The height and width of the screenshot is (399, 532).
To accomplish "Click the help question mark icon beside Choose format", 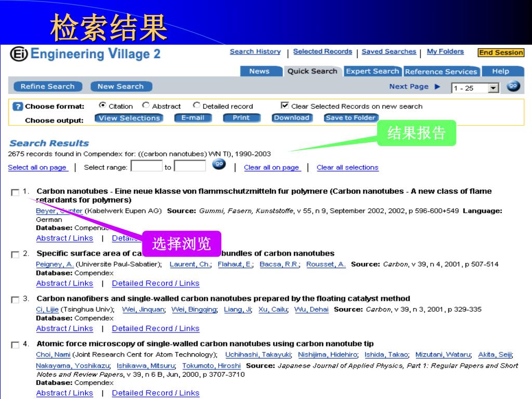I will (x=17, y=107).
